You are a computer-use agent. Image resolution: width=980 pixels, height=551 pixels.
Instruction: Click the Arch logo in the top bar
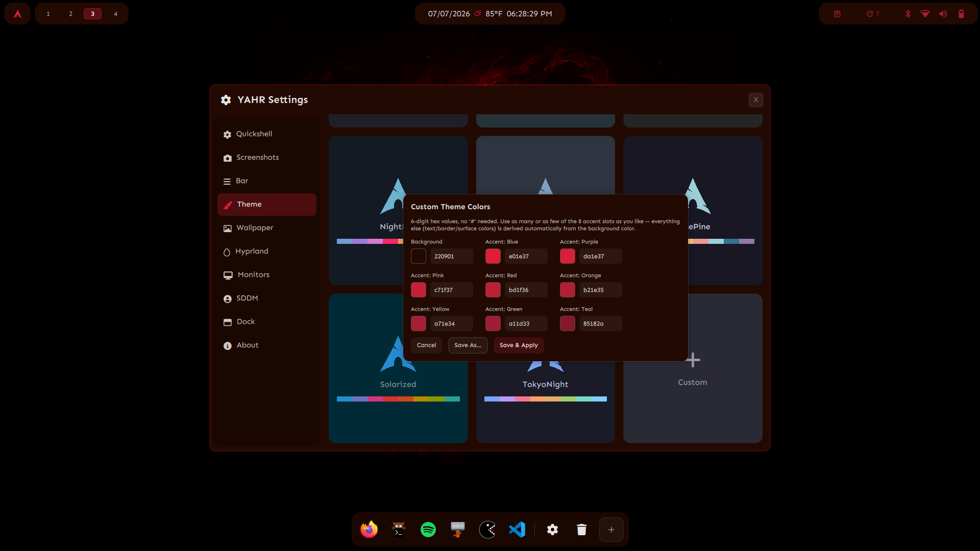[x=17, y=14]
